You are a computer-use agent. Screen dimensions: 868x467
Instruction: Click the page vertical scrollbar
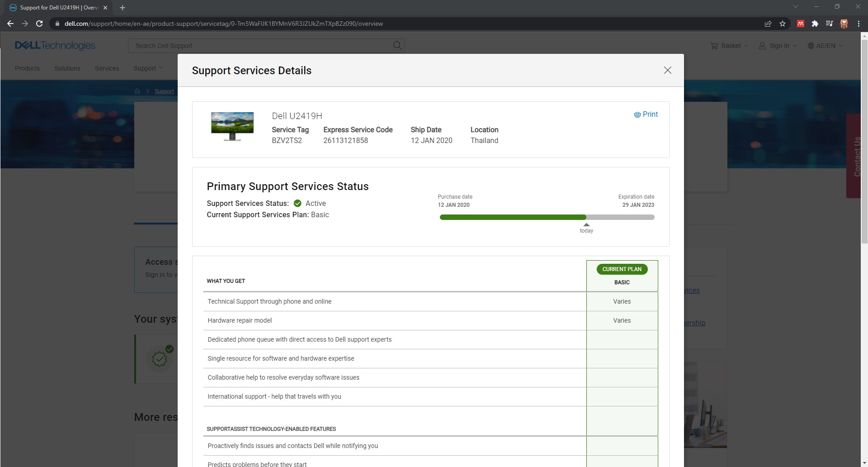click(x=864, y=142)
